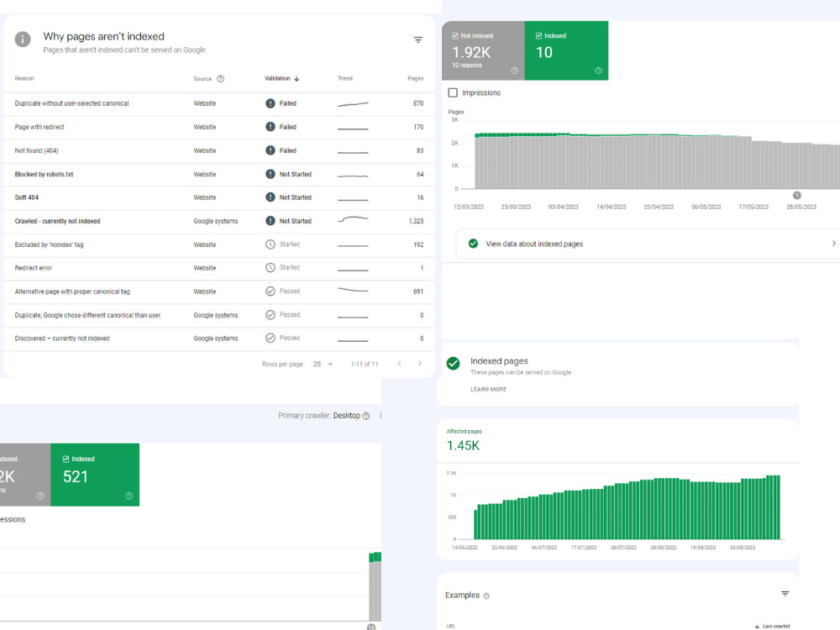This screenshot has width=840, height=630.
Task: Enable the Impressions checkbox
Action: 453,92
